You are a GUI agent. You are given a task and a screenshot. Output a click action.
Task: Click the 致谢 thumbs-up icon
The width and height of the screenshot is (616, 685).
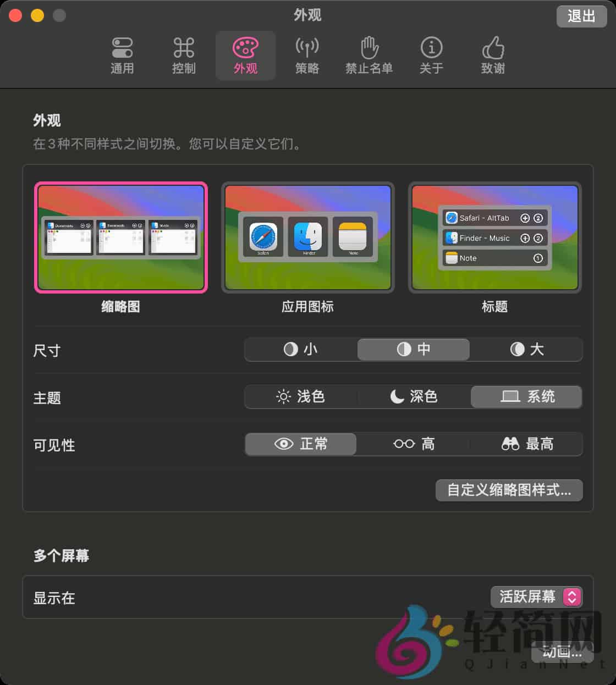[x=492, y=55]
